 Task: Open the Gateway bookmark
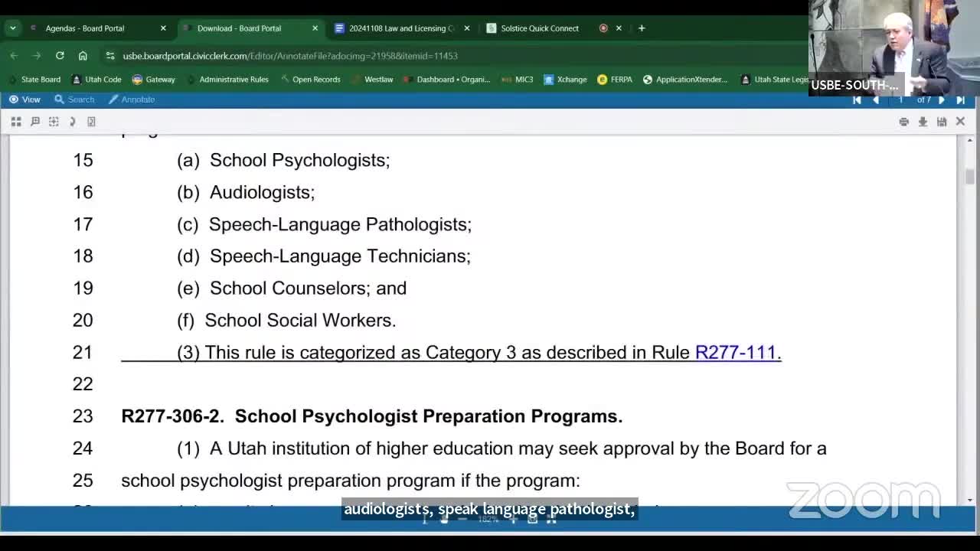pos(154,80)
